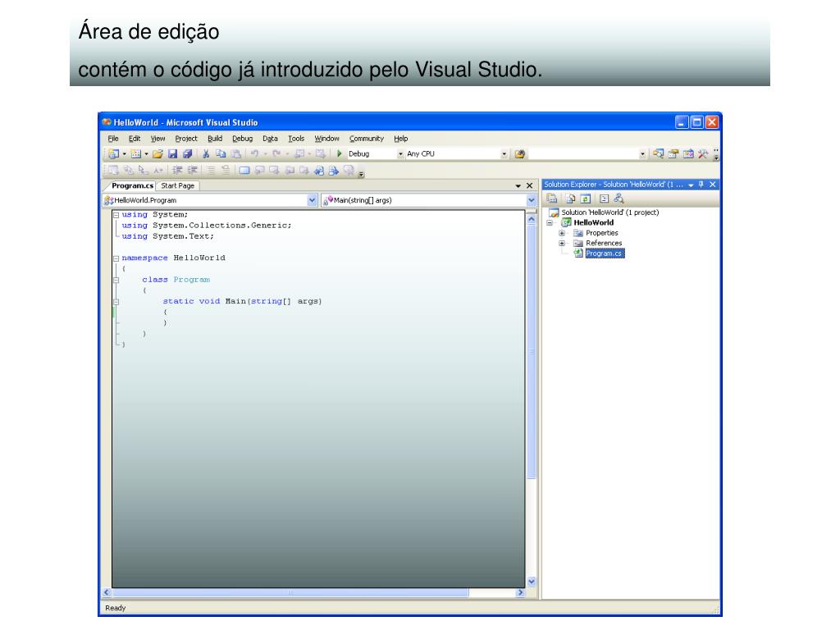
Task: Collapse the class Program outline box
Action: click(x=116, y=281)
